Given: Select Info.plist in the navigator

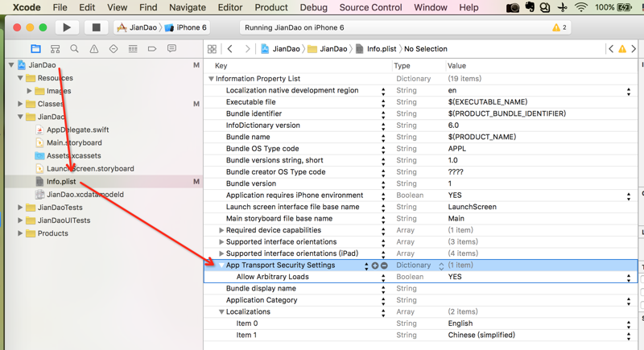Looking at the screenshot, I should (x=61, y=181).
